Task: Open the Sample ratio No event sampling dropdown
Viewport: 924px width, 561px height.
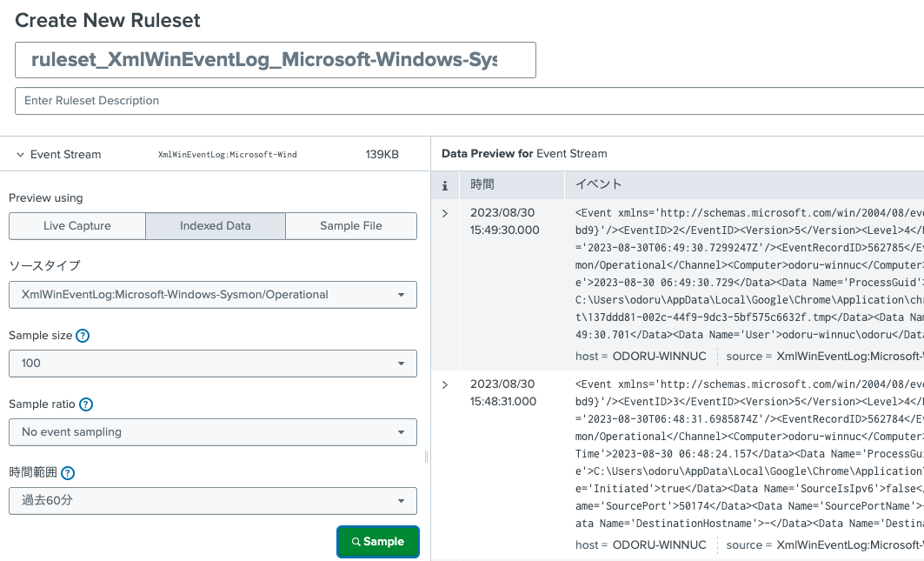Action: coord(213,432)
